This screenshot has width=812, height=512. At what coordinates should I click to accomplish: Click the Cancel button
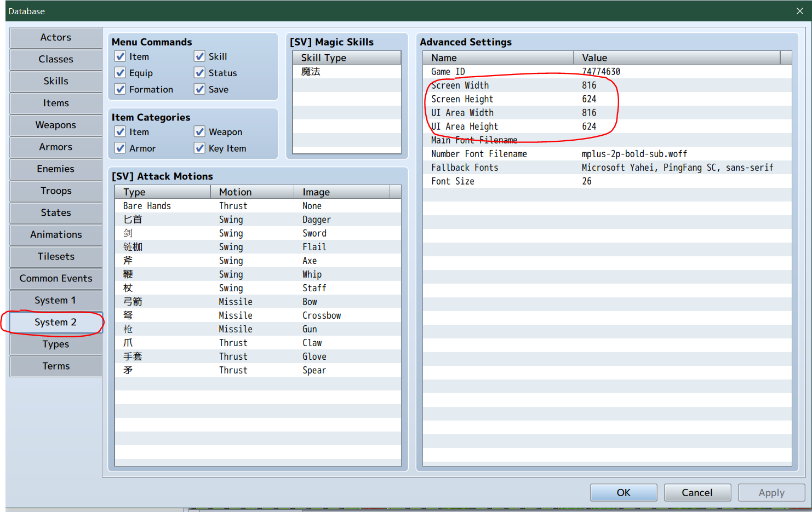point(697,492)
